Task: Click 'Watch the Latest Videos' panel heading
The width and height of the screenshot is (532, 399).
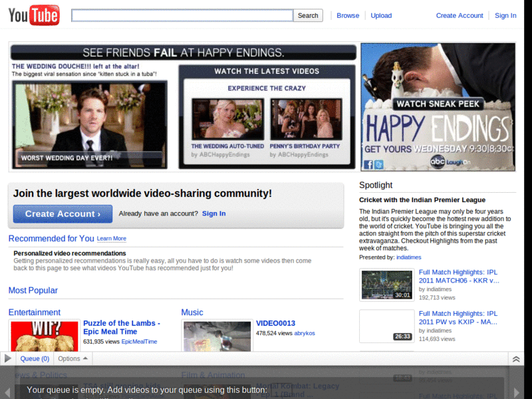Action: pyautogui.click(x=267, y=71)
